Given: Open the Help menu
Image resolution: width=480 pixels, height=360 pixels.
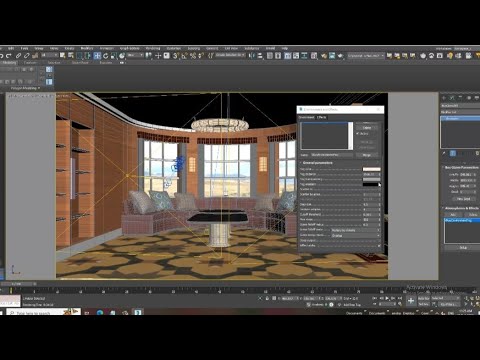Looking at the screenshot, I should (x=285, y=48).
